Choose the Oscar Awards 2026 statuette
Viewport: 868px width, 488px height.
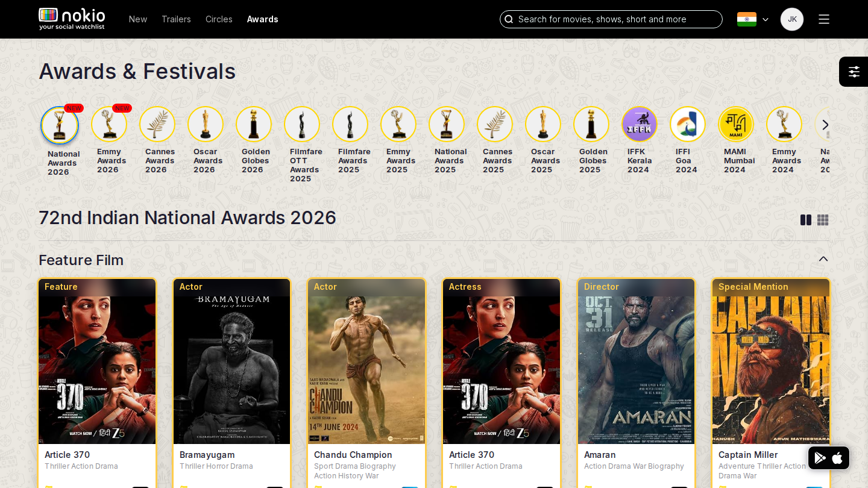click(206, 124)
